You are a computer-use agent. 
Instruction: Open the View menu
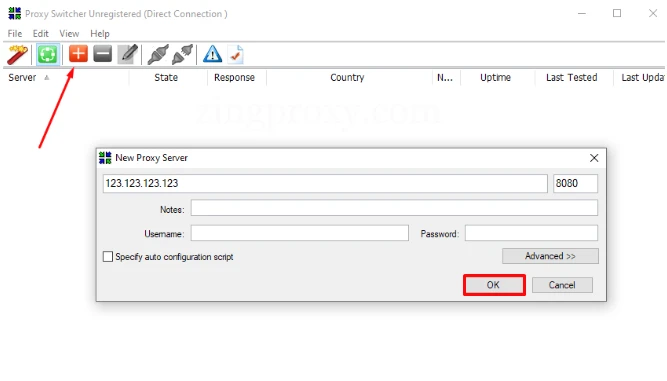coord(69,34)
